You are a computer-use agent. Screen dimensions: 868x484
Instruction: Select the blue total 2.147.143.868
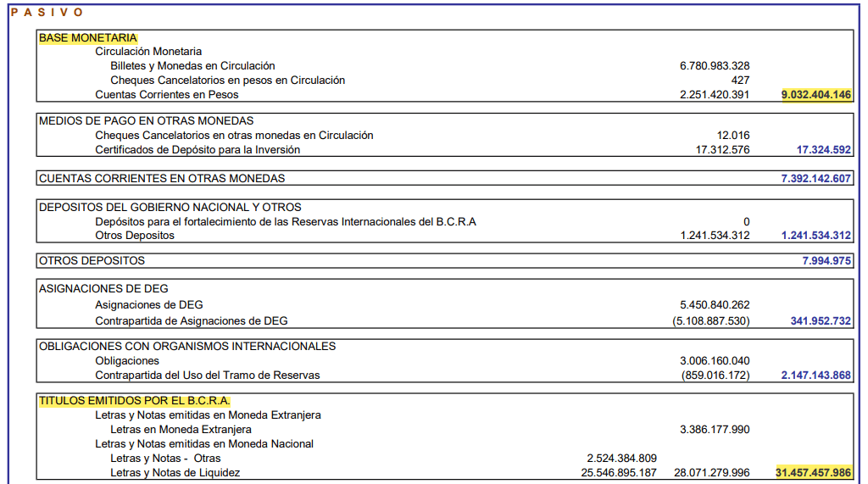click(815, 376)
